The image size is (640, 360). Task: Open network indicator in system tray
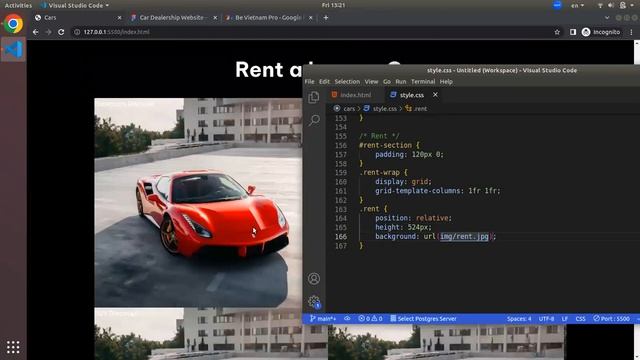tap(600, 5)
